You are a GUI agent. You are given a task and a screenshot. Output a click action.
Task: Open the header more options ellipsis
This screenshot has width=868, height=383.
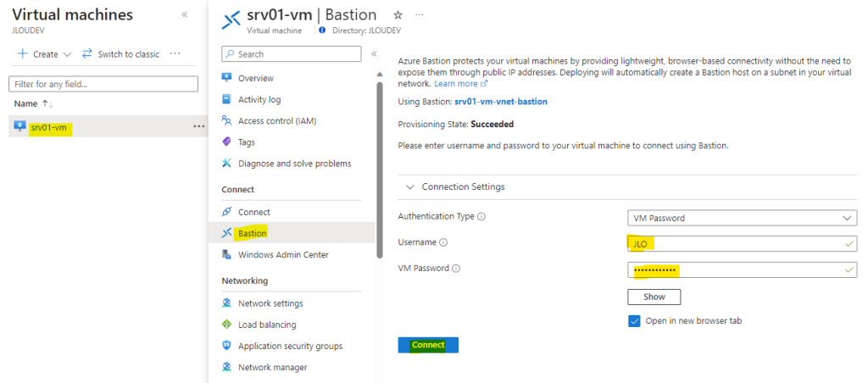point(419,14)
